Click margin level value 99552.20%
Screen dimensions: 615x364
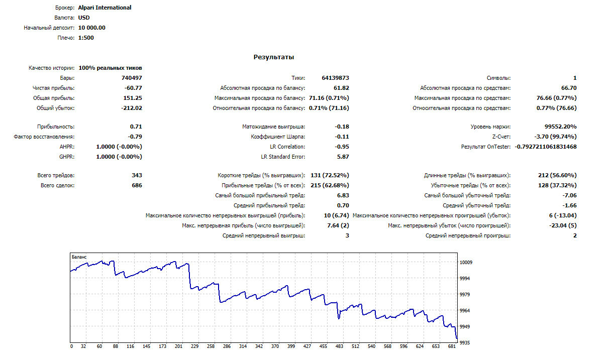[x=560, y=127]
